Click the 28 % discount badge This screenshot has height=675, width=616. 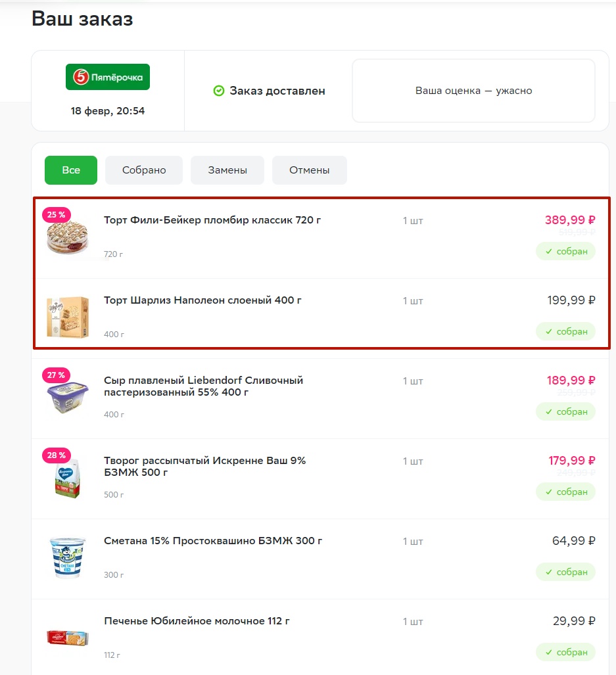click(x=57, y=455)
